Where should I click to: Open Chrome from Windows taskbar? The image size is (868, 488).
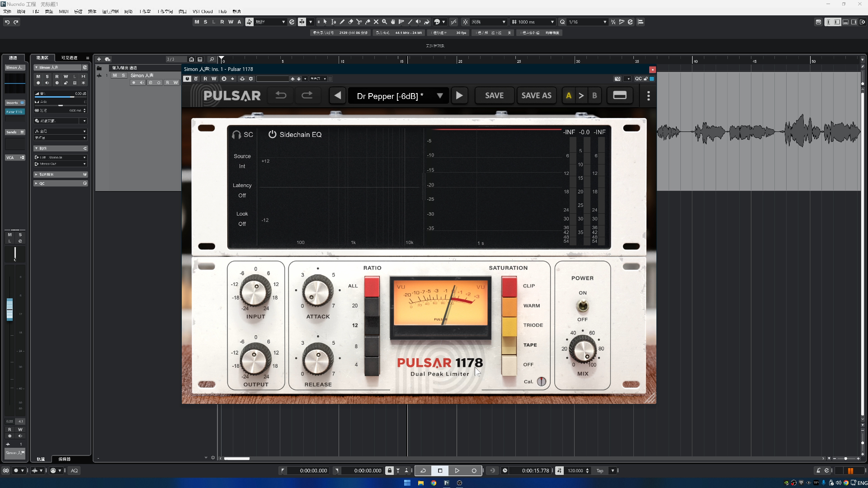[x=434, y=483]
